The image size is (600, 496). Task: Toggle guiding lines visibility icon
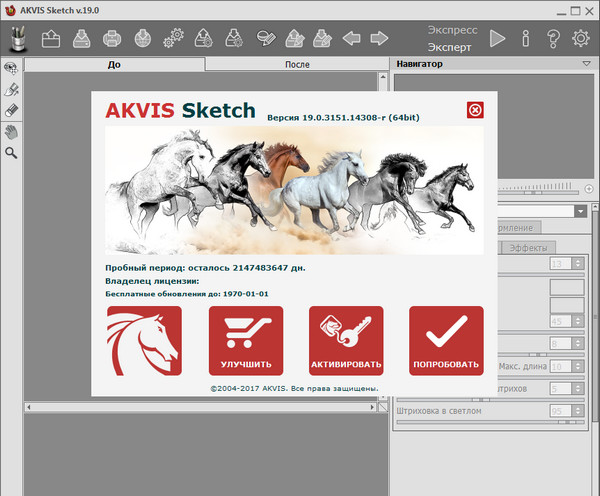pos(266,39)
